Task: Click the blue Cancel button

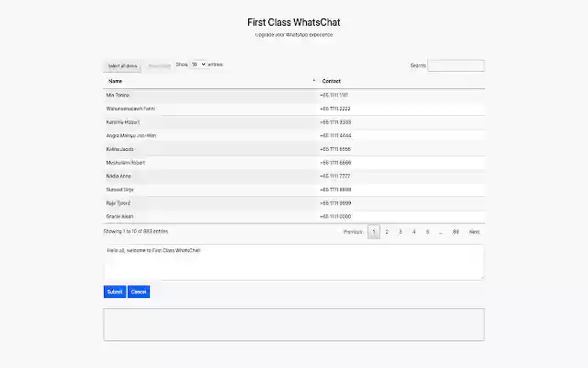Action: pyautogui.click(x=139, y=292)
